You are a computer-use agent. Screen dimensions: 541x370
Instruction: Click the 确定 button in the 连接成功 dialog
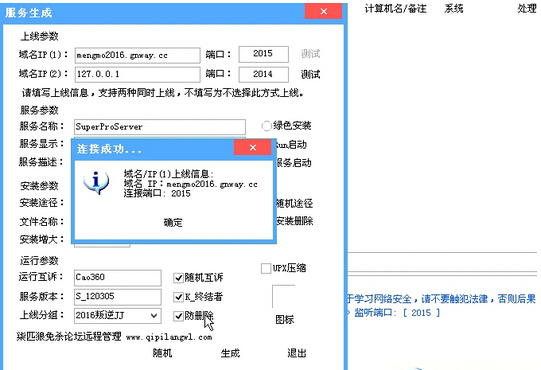click(173, 223)
